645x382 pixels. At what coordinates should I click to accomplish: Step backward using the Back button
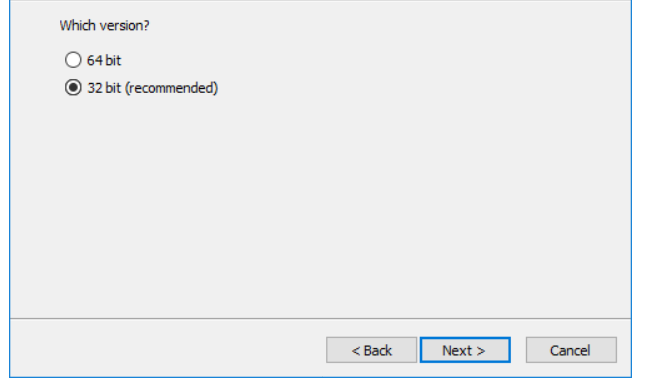click(371, 350)
